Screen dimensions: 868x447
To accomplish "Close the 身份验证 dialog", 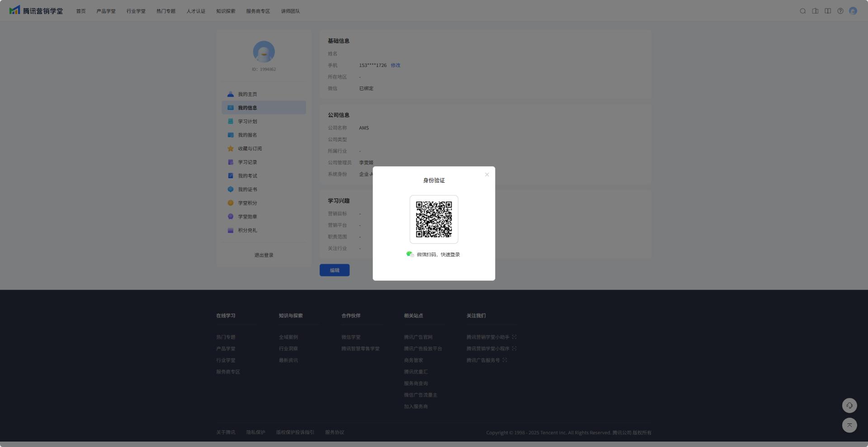I will [x=487, y=175].
